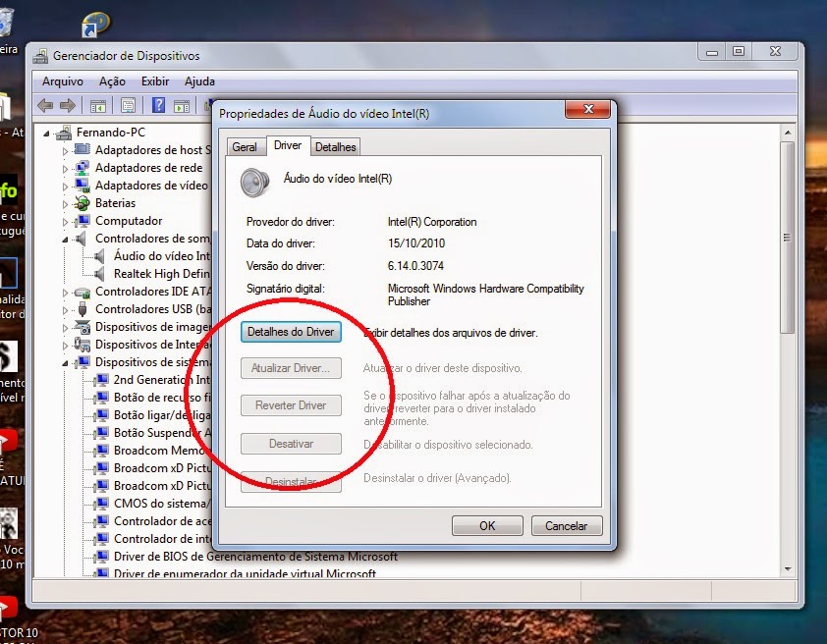The image size is (827, 644).
Task: Click the Back arrow toolbar icon
Action: point(45,105)
